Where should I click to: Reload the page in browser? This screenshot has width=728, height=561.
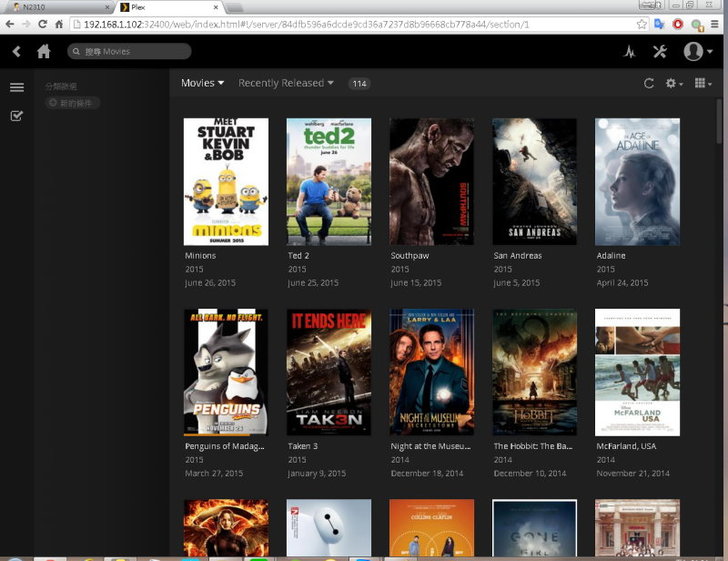[x=43, y=23]
